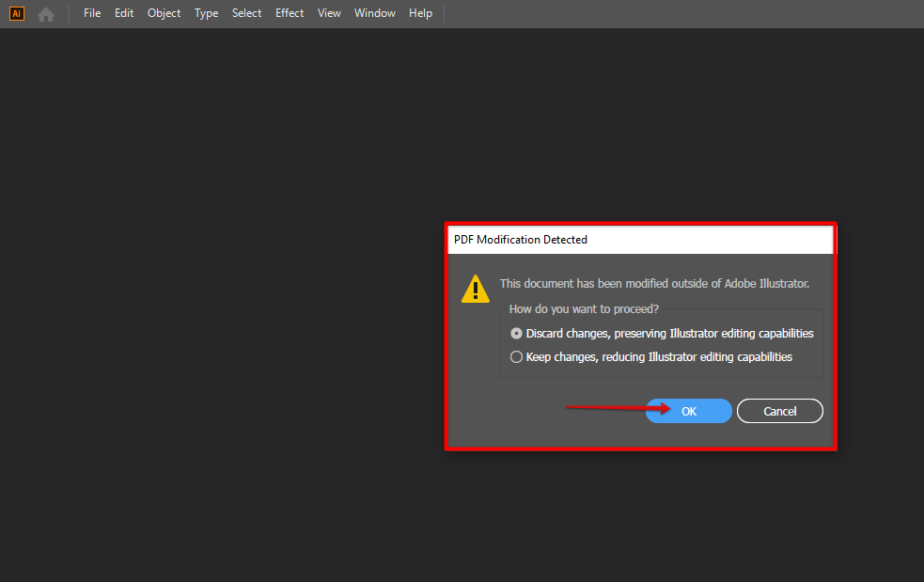Click the yellow warning triangle icon

475,289
